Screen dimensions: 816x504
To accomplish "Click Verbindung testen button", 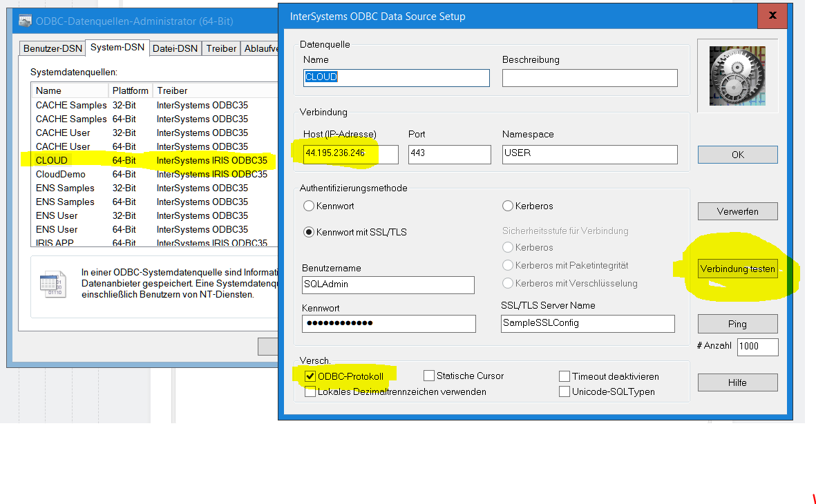I will pos(737,269).
